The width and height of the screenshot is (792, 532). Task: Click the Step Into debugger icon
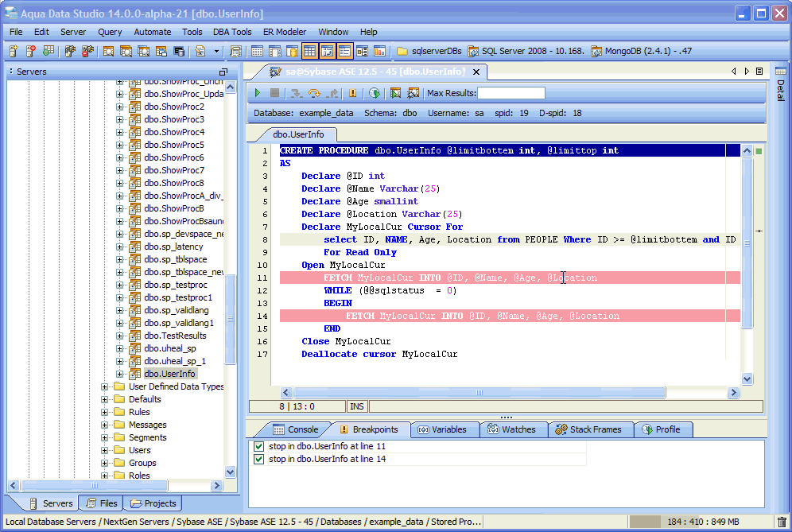point(297,93)
